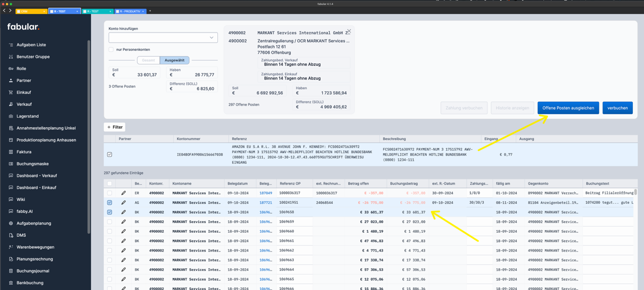The height and width of the screenshot is (290, 644).
Task: Close the MARKANT Services account card
Action: (x=349, y=31)
